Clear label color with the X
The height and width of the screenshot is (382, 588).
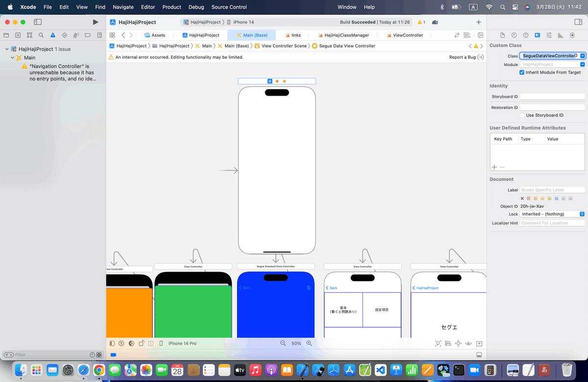(522, 198)
